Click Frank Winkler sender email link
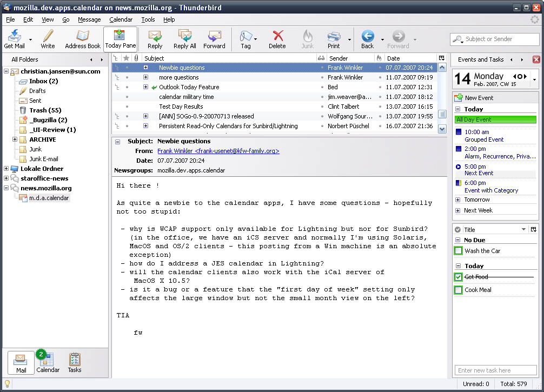This screenshot has width=544, height=392. [218, 151]
